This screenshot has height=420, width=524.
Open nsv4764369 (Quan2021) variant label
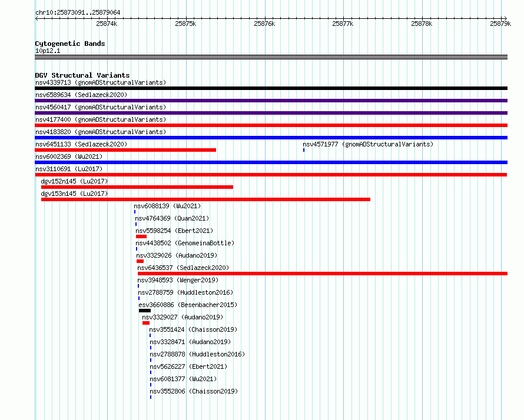pos(172,218)
